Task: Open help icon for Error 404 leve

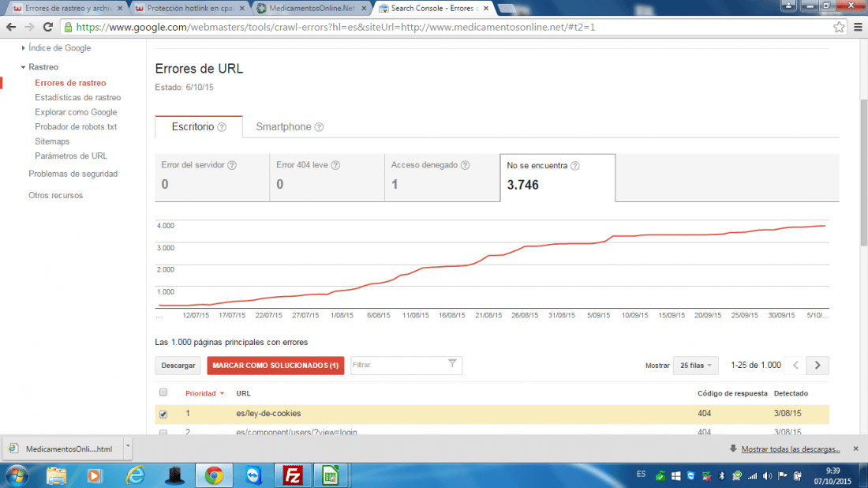Action: (335, 165)
